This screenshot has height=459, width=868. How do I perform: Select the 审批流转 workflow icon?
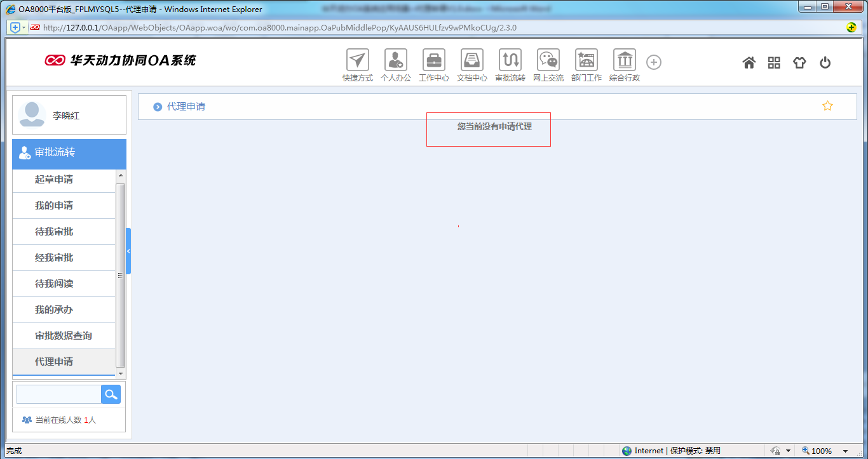(510, 60)
